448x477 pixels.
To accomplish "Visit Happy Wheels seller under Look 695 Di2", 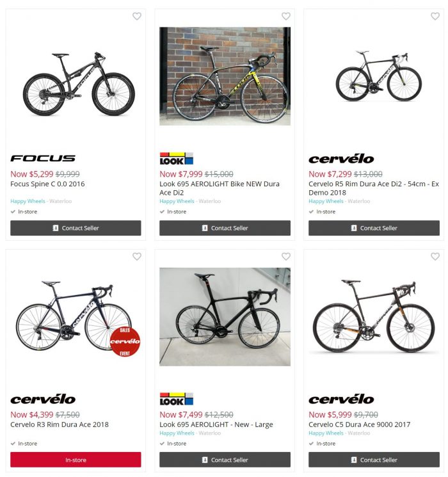I will pyautogui.click(x=177, y=201).
